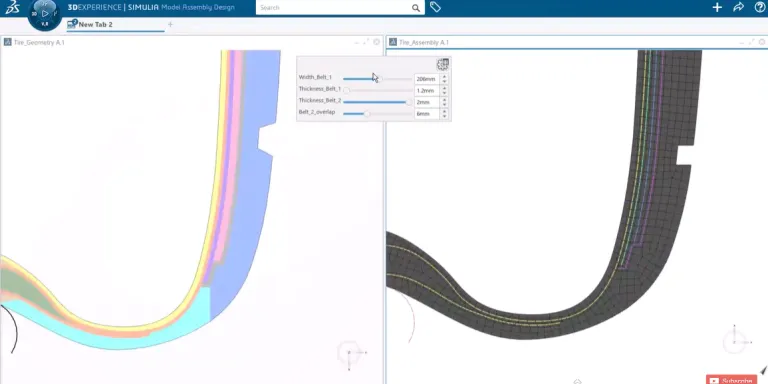Click the Tire_Assembly A.1 window title
This screenshot has height=384, width=768.
coord(424,43)
